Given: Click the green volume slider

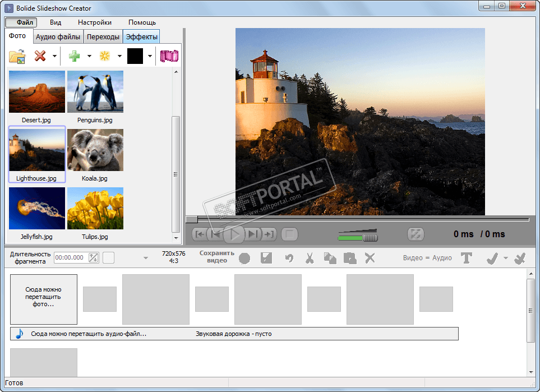Looking at the screenshot, I should click(357, 238).
